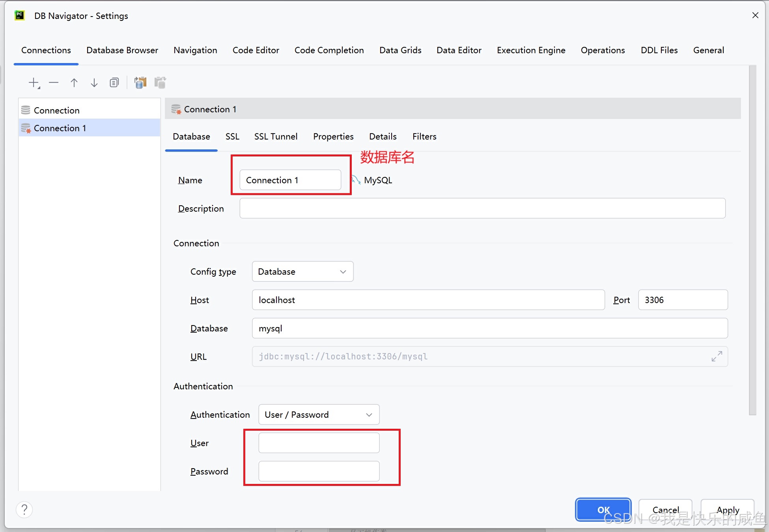Open the Database Browser settings tab
This screenshot has height=532, width=769.
[x=122, y=50]
